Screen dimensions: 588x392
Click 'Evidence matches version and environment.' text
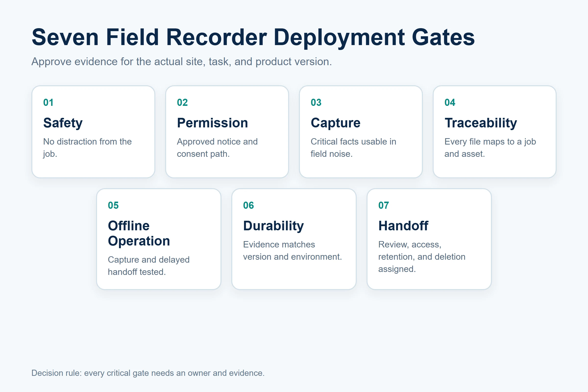point(292,250)
